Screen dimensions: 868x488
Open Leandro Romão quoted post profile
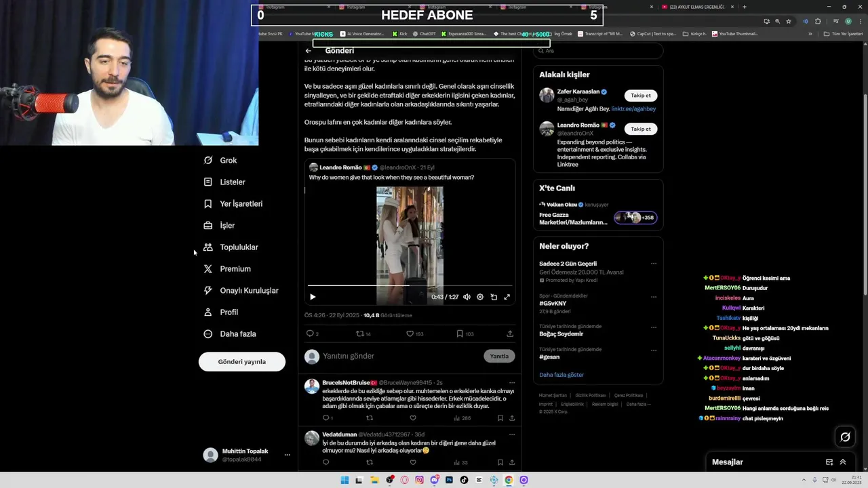pos(340,167)
